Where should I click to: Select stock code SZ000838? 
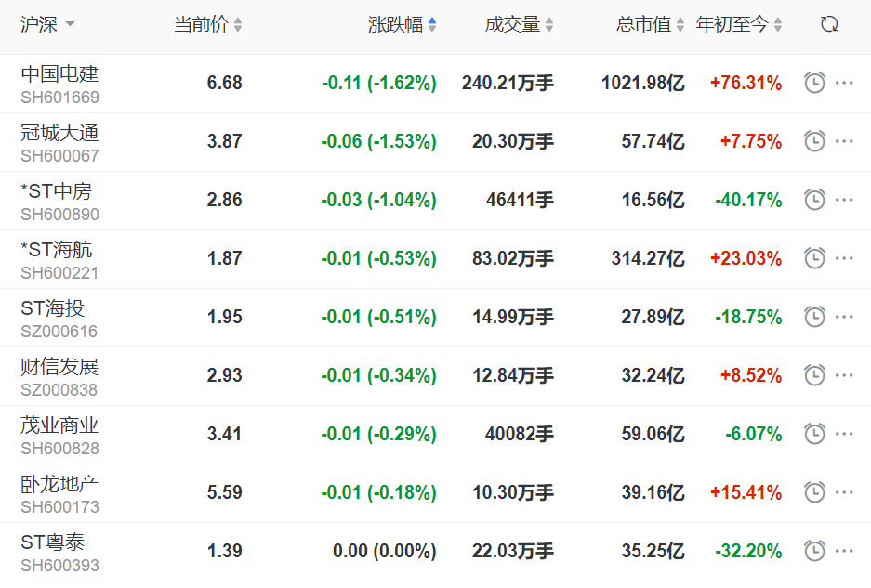point(59,390)
